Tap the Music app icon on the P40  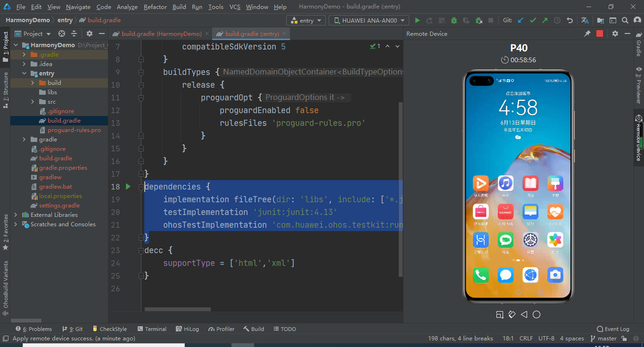pyautogui.click(x=505, y=183)
